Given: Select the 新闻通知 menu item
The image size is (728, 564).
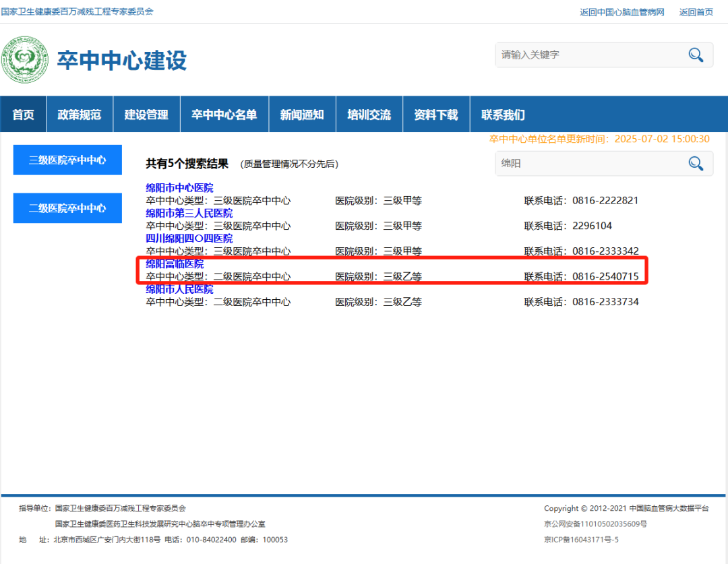Looking at the screenshot, I should coord(302,114).
